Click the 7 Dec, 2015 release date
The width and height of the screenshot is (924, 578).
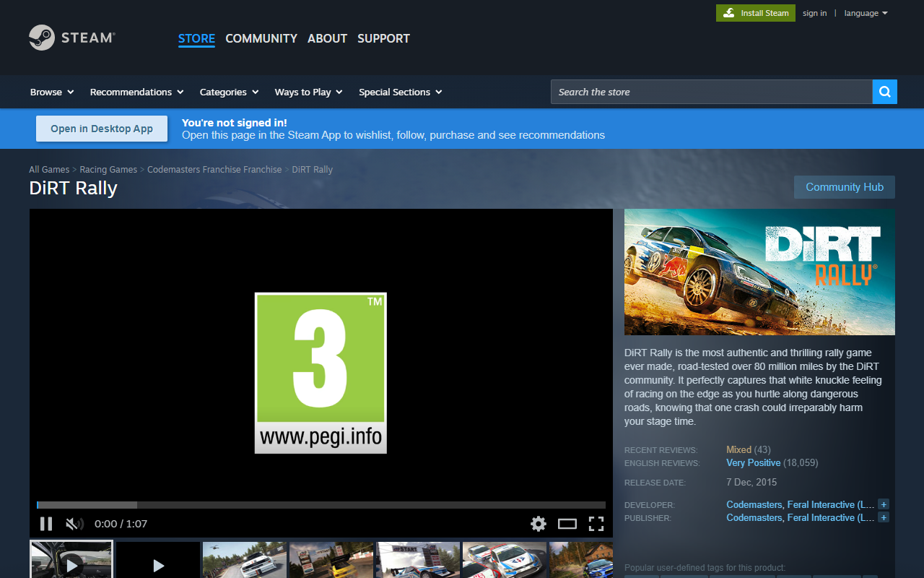751,482
